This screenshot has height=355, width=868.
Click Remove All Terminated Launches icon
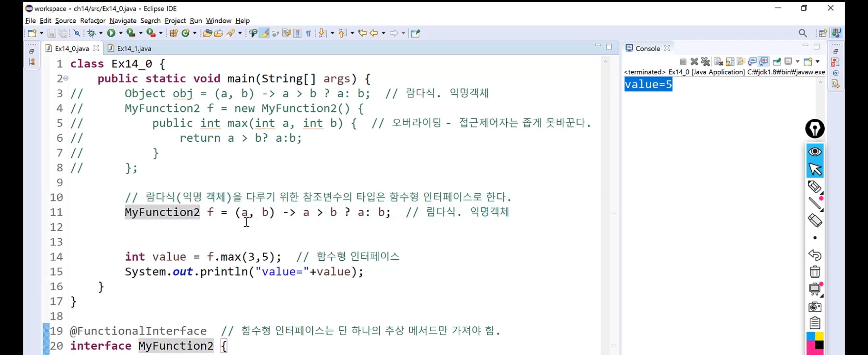click(705, 62)
